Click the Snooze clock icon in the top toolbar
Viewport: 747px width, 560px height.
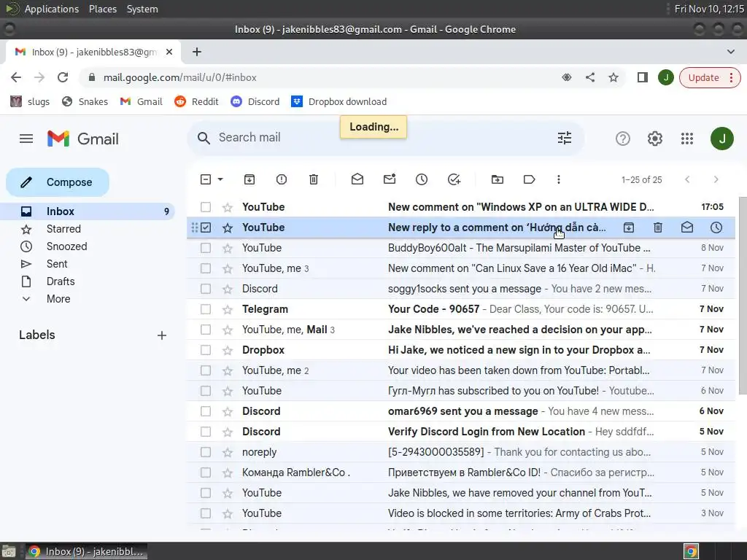pos(422,179)
